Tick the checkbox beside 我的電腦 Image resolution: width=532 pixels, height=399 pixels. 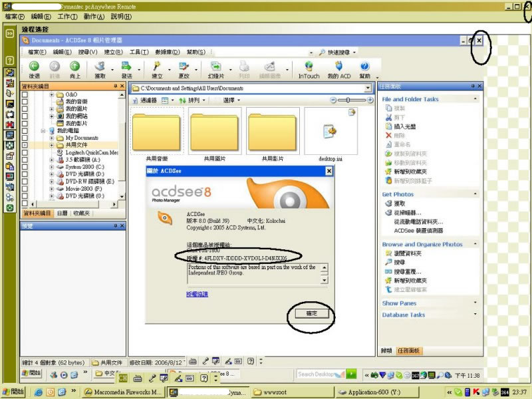[25, 130]
